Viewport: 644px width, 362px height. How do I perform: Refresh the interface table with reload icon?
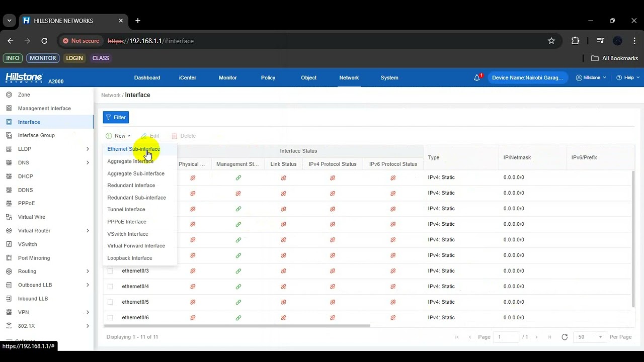tap(565, 337)
